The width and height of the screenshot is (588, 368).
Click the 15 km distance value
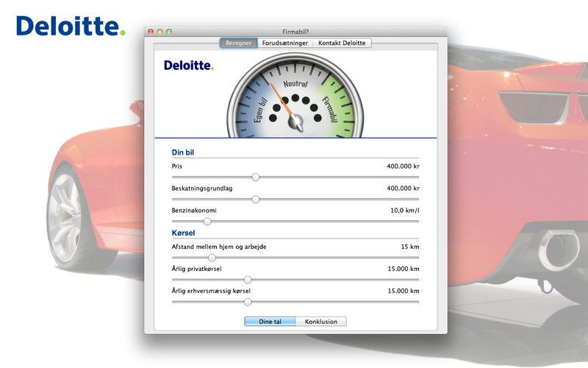click(x=410, y=247)
